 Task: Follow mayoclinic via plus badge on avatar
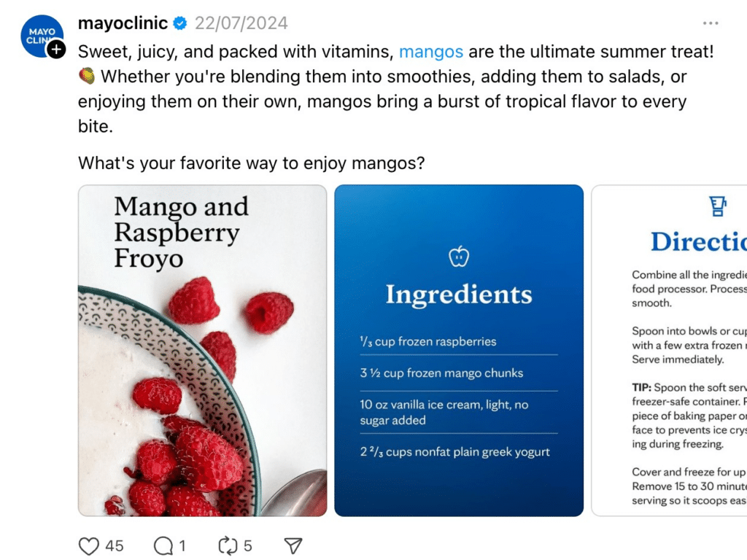point(56,50)
